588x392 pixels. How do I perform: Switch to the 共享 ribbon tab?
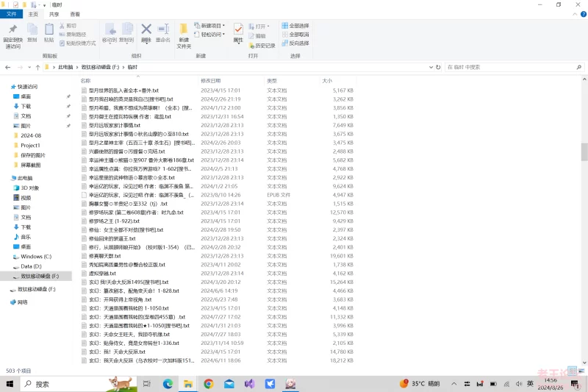(54, 14)
